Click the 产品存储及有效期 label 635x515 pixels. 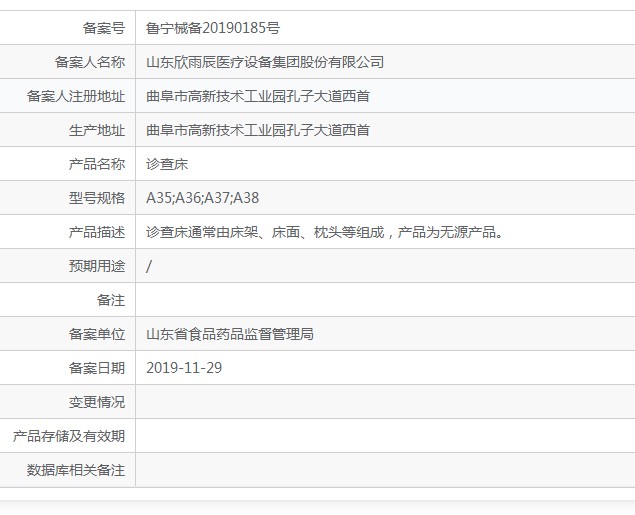coord(69,436)
